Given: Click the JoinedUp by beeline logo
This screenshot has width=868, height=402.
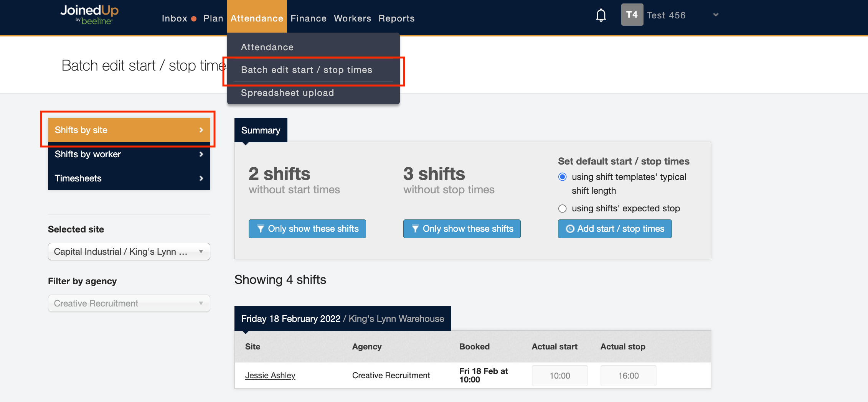Looking at the screenshot, I should (89, 15).
